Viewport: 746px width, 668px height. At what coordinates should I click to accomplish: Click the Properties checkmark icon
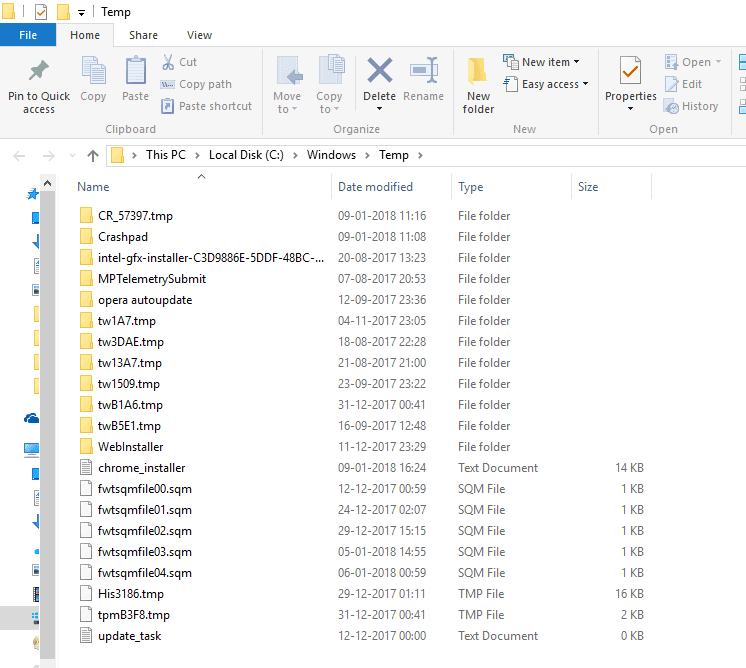(630, 70)
